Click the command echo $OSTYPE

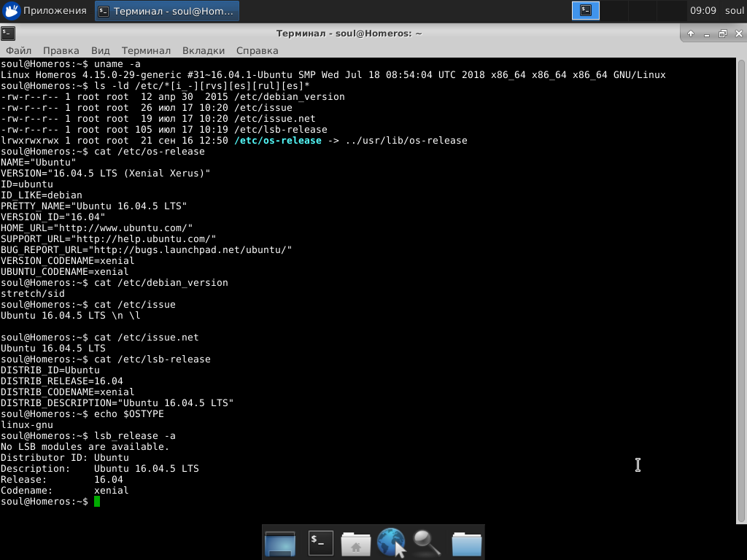pyautogui.click(x=128, y=414)
